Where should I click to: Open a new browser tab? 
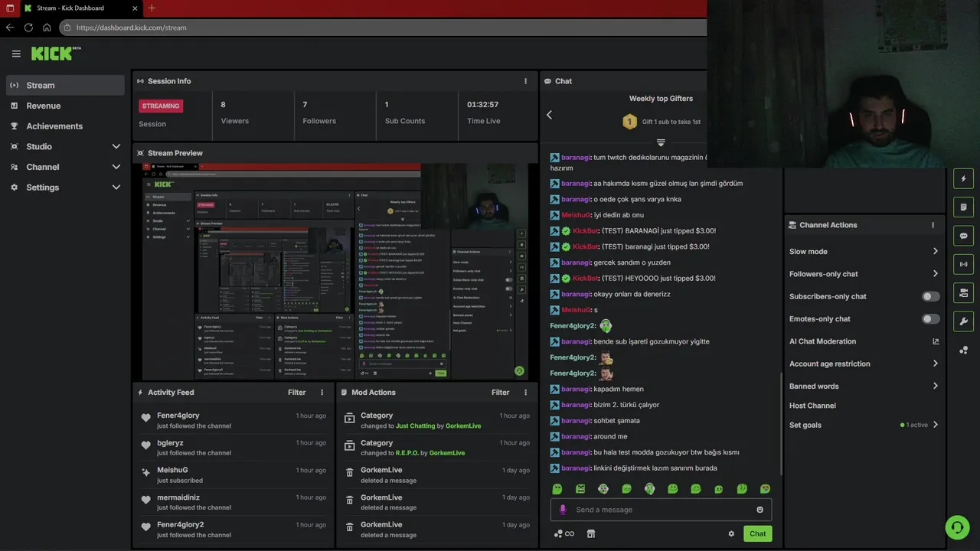click(152, 8)
